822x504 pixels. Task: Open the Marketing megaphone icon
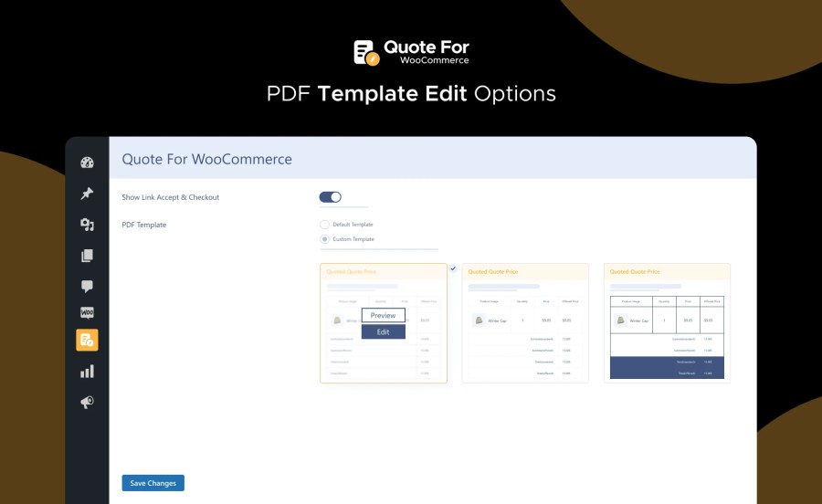[x=87, y=402]
